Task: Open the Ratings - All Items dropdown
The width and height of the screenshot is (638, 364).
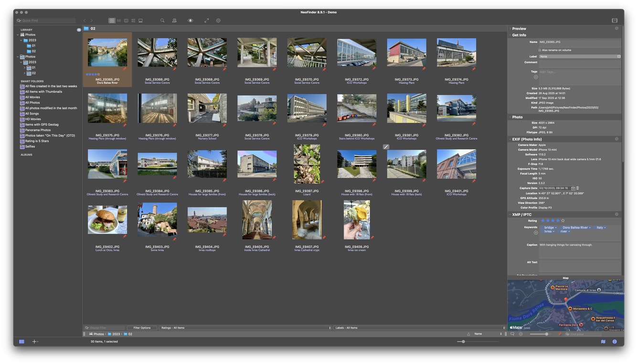Action: pyautogui.click(x=245, y=328)
